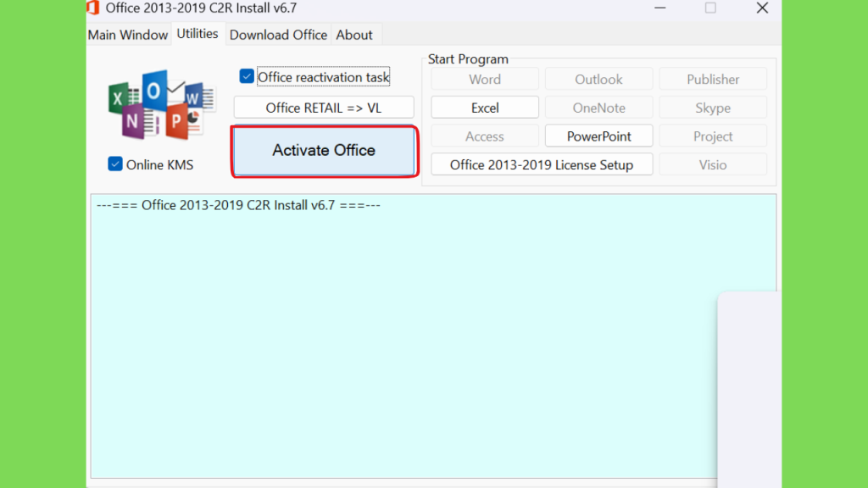
Task: Close the Office C2R Install window
Action: (x=762, y=8)
